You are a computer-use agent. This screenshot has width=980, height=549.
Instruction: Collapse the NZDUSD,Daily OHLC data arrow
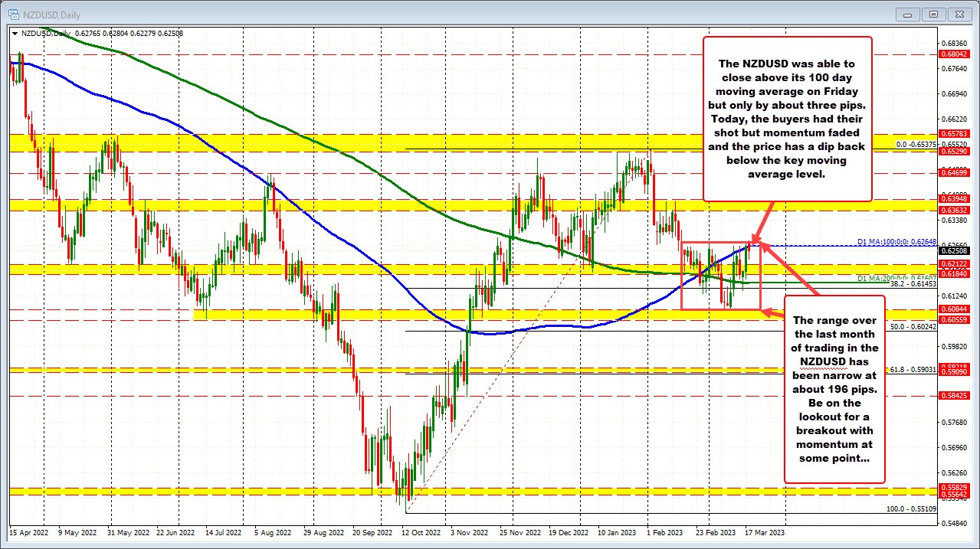[15, 33]
